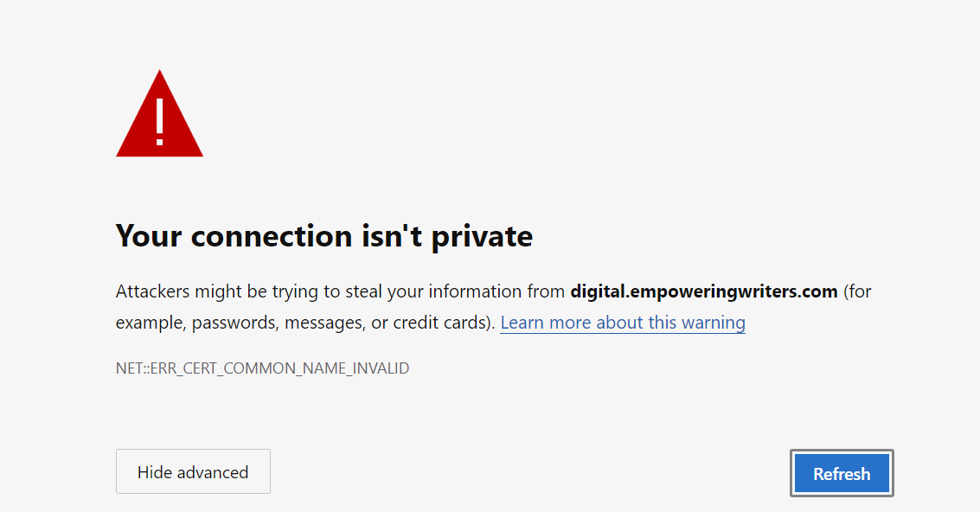The image size is (980, 512).
Task: Click the words steal your information
Action: pos(433,291)
